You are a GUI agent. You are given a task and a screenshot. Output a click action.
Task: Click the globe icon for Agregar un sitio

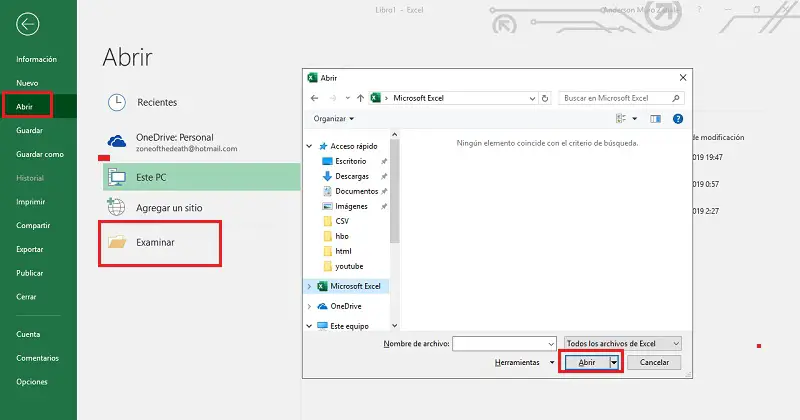[x=116, y=207]
